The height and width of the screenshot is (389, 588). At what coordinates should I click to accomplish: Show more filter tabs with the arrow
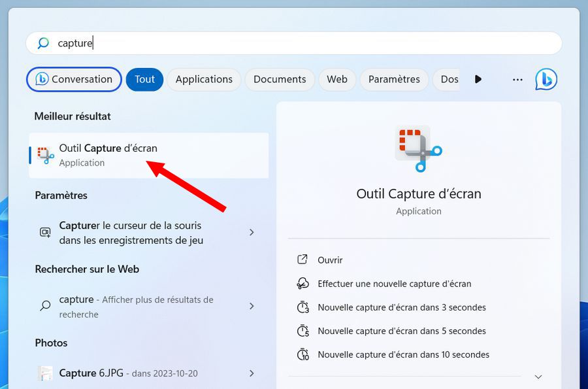(x=478, y=79)
